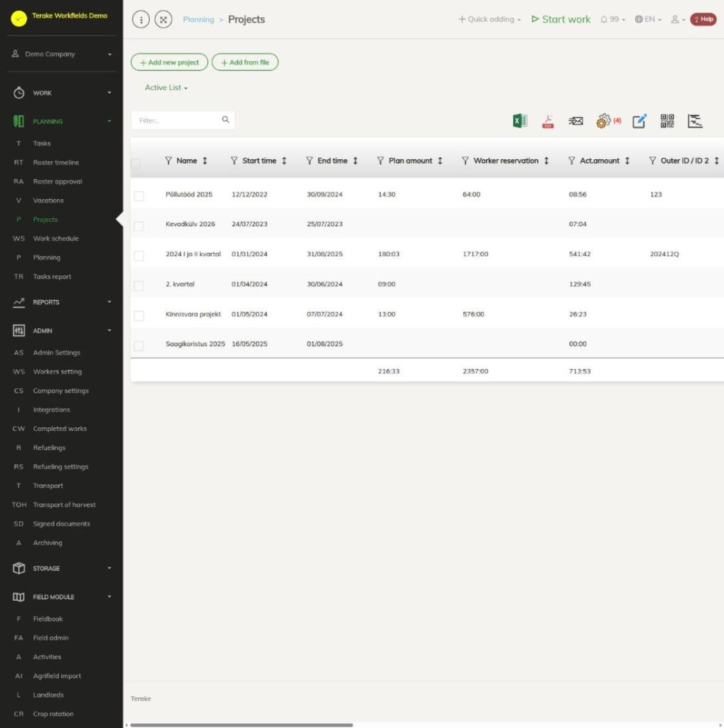Open Fieldbook in Field Module
Image resolution: width=724 pixels, height=728 pixels.
pyautogui.click(x=48, y=619)
